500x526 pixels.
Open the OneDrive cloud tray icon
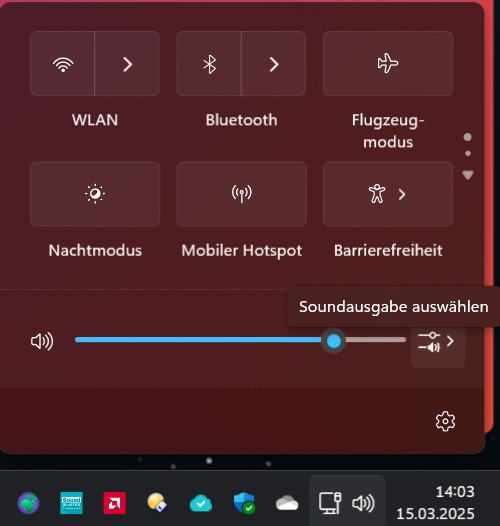coord(287,503)
